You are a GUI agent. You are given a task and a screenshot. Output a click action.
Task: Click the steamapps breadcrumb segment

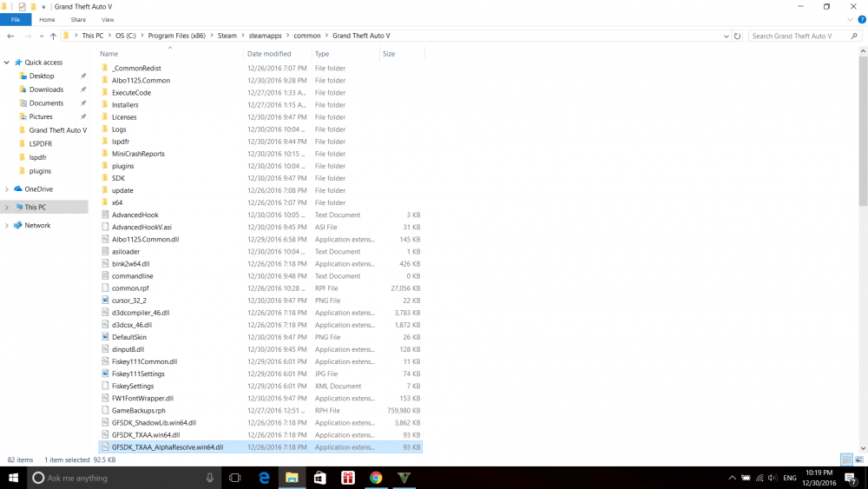point(265,36)
